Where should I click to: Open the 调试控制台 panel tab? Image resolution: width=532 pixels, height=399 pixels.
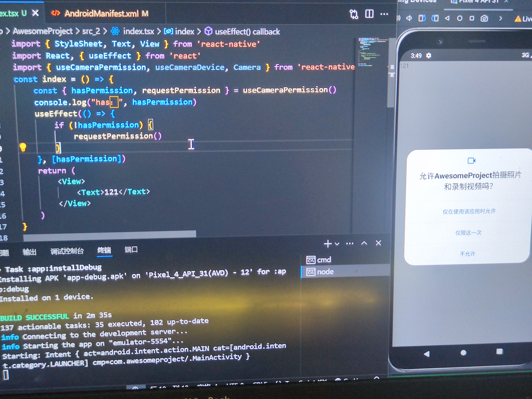tap(67, 251)
